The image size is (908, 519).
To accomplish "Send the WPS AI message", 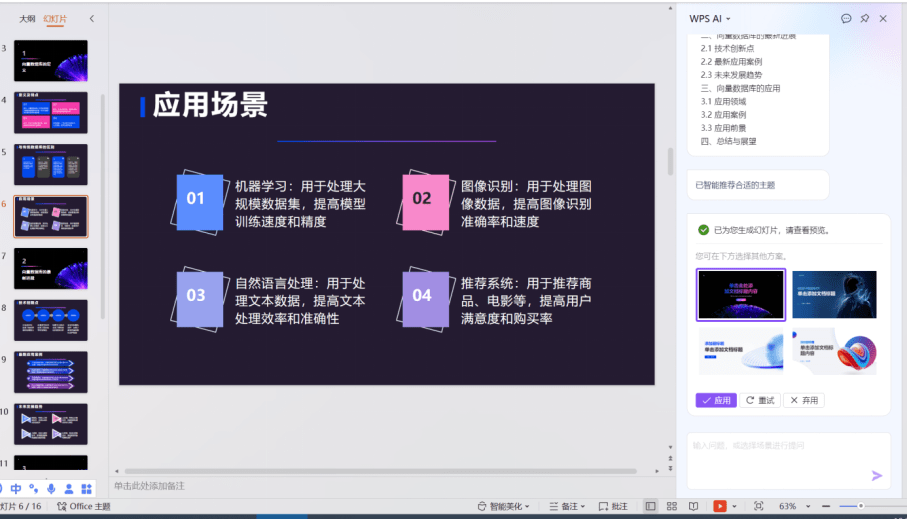I will (x=877, y=476).
